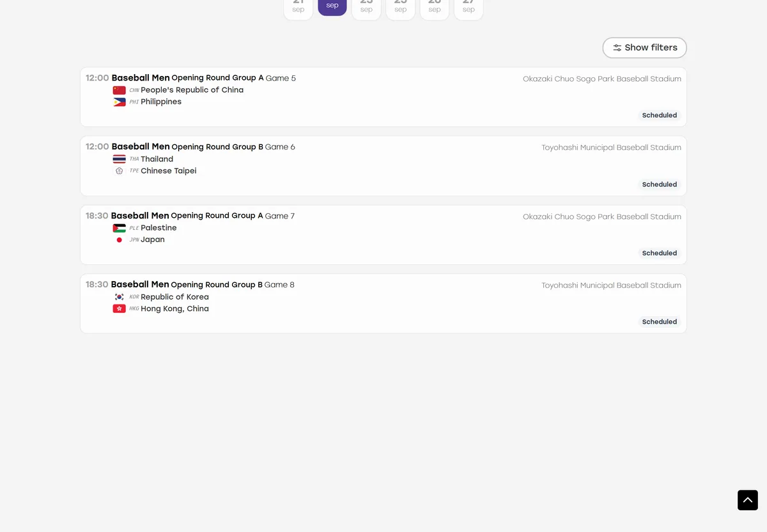
Task: Click Toyohashi Municipal Baseball Stadium venue for Game 6
Action: click(x=611, y=148)
